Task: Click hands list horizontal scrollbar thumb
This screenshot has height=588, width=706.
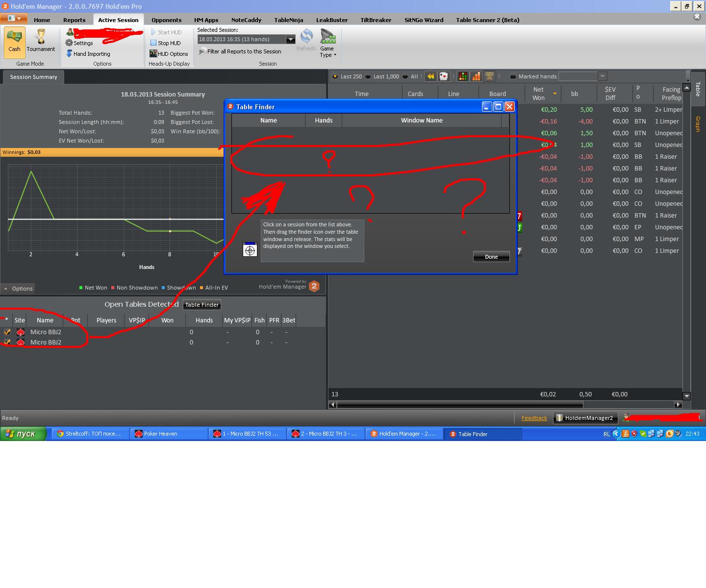Action: click(460, 405)
